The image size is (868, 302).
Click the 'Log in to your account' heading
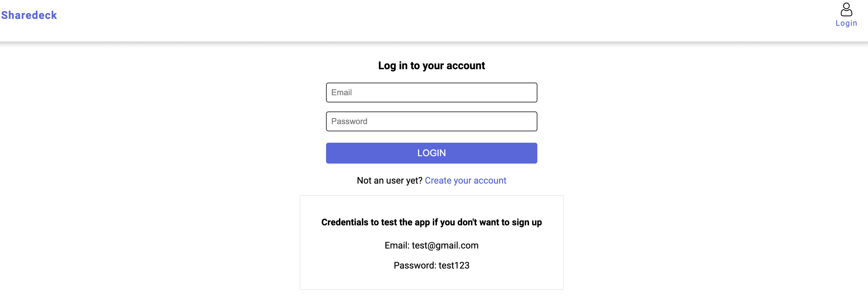431,66
